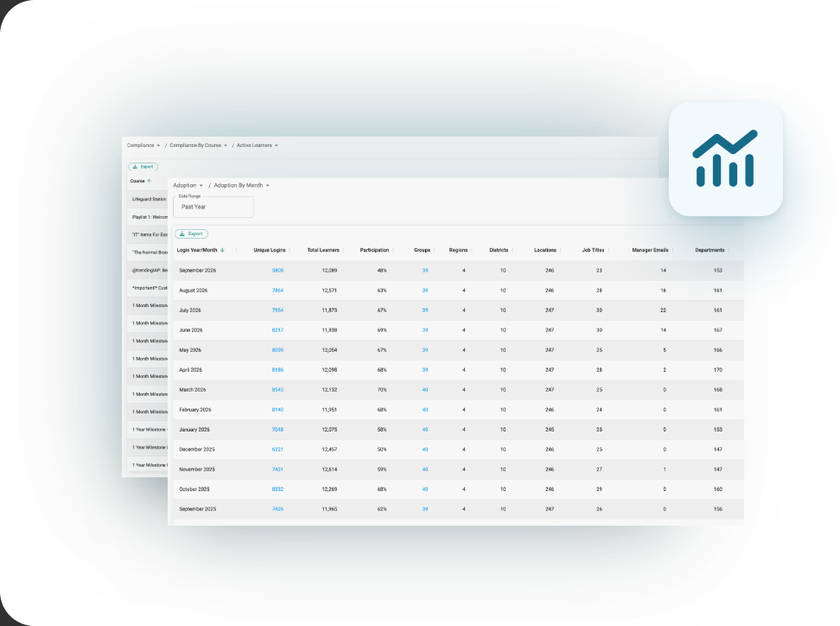Open unique logins link 8545
Screen dimensions: 840x626
click(277, 390)
